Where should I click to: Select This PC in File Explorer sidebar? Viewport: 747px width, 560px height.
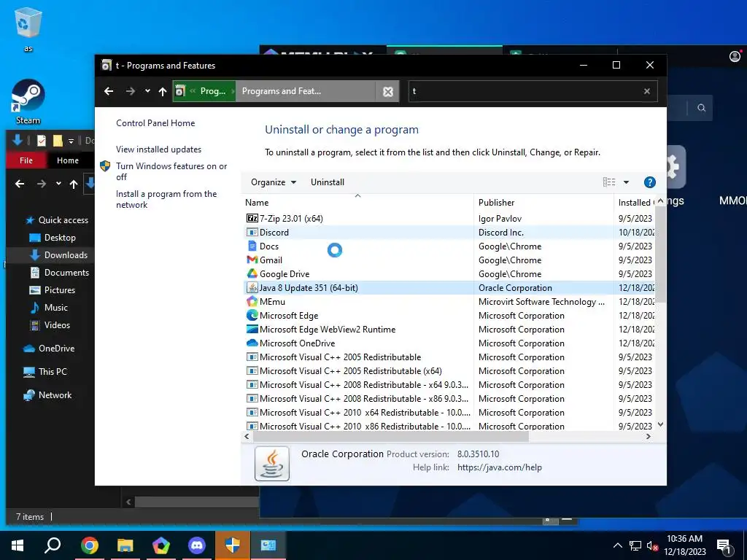45,372
